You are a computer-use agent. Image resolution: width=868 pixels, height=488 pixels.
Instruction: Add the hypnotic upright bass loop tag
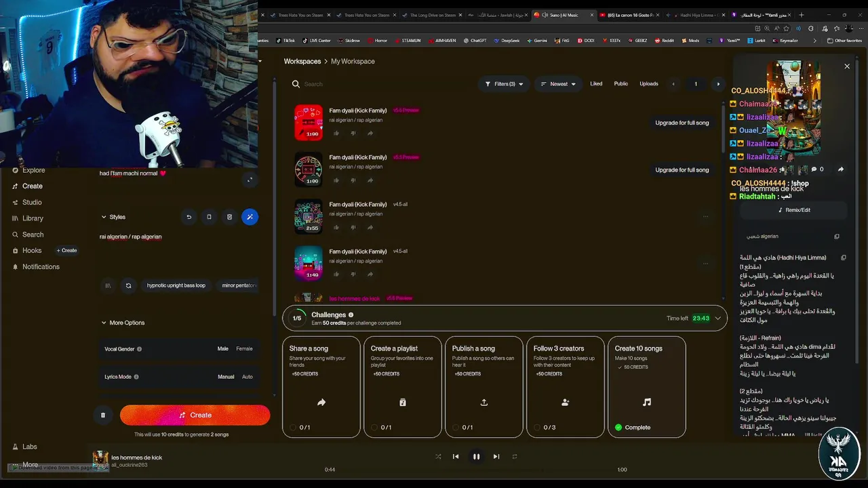[176, 285]
